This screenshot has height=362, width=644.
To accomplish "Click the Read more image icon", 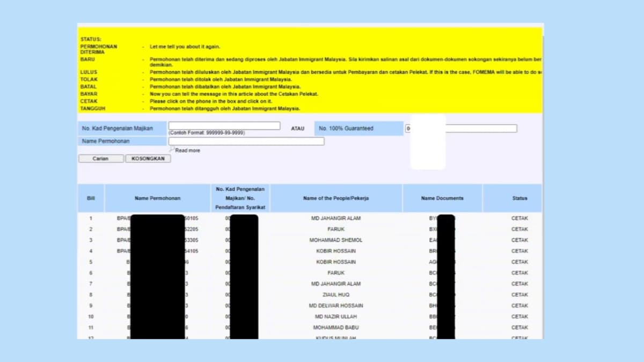I will click(172, 150).
